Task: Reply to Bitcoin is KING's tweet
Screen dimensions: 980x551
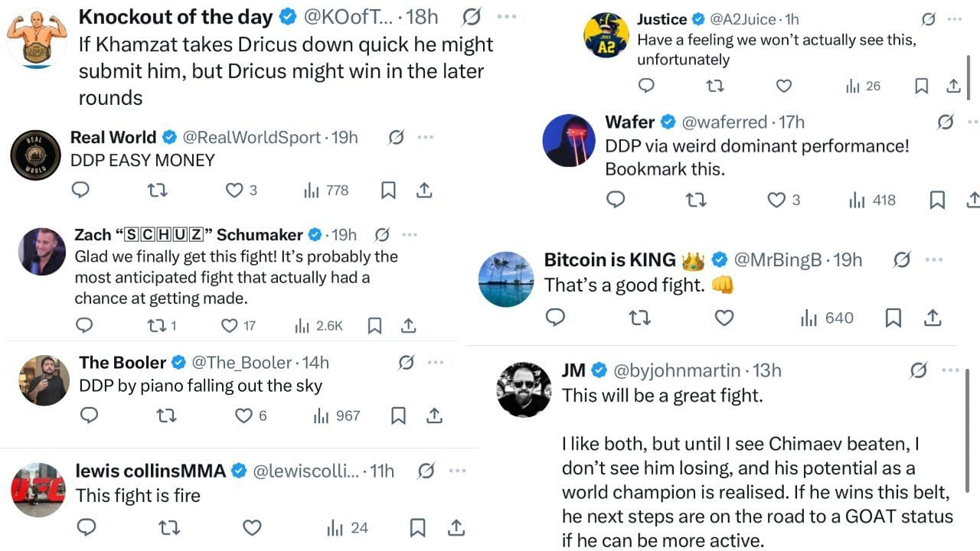Action: pyautogui.click(x=555, y=318)
